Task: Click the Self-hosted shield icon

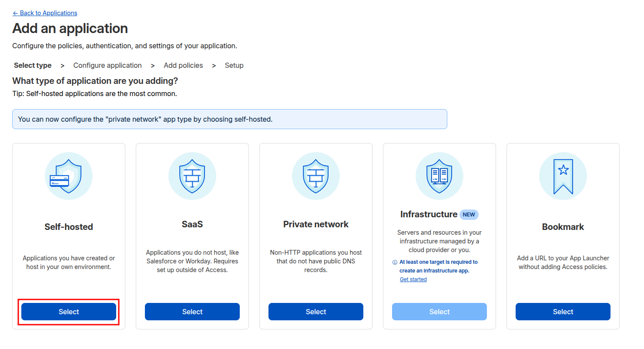Action: pyautogui.click(x=69, y=176)
